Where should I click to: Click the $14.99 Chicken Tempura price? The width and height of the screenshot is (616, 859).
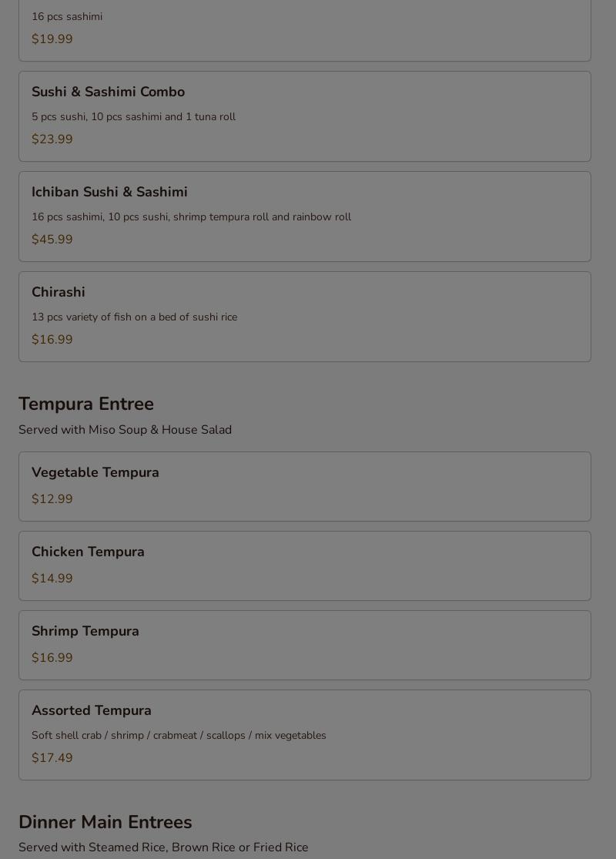(x=52, y=579)
